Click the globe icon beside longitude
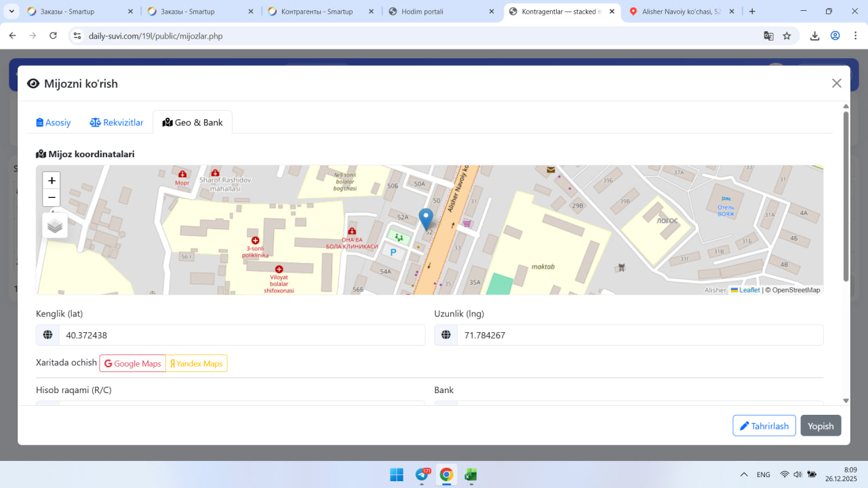Screen dimensions: 868x488 pos(446,335)
